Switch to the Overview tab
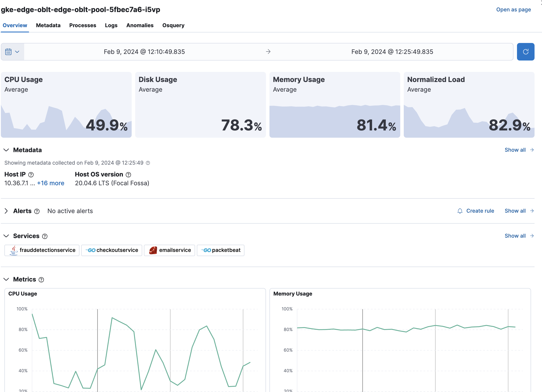 (15, 25)
